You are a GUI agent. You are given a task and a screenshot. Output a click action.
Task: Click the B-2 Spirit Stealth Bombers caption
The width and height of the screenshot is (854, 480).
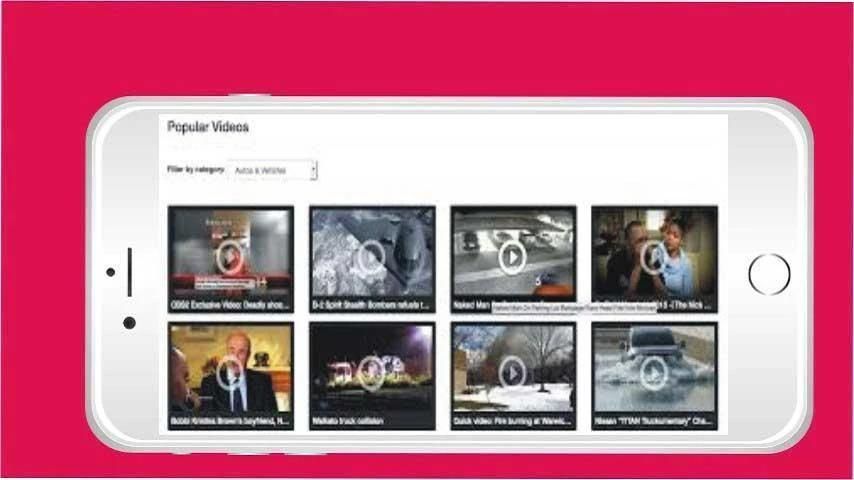tap(371, 304)
